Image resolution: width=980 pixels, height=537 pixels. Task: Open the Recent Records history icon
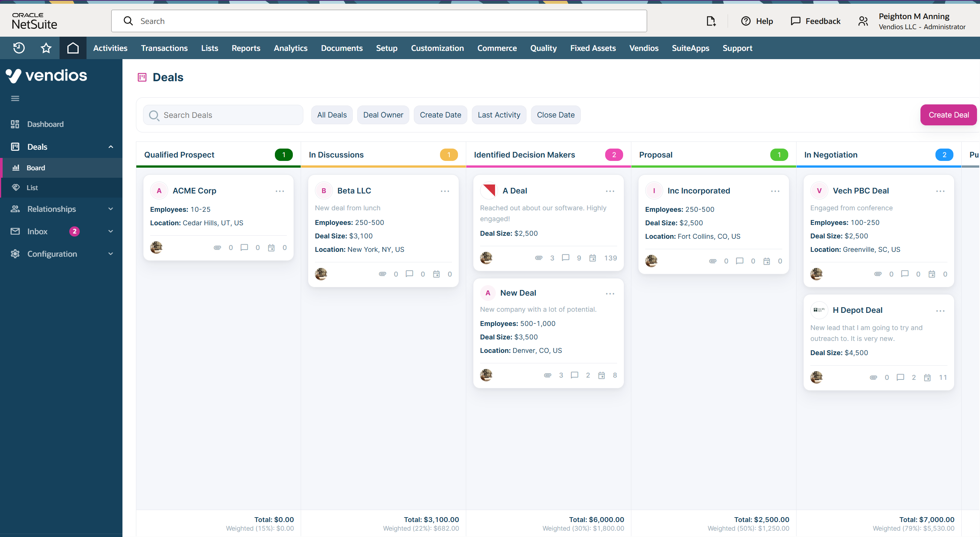(19, 48)
